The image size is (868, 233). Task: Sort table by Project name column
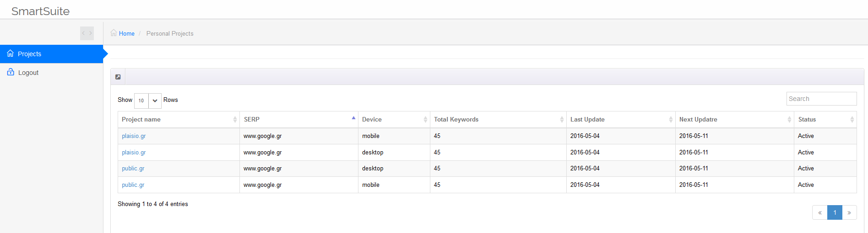[179, 120]
